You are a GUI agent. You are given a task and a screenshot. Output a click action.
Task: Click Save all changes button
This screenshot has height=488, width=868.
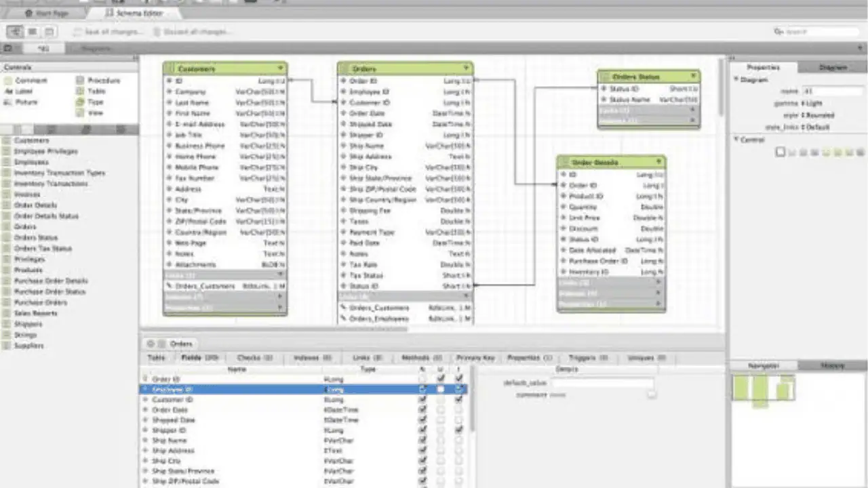tap(108, 32)
